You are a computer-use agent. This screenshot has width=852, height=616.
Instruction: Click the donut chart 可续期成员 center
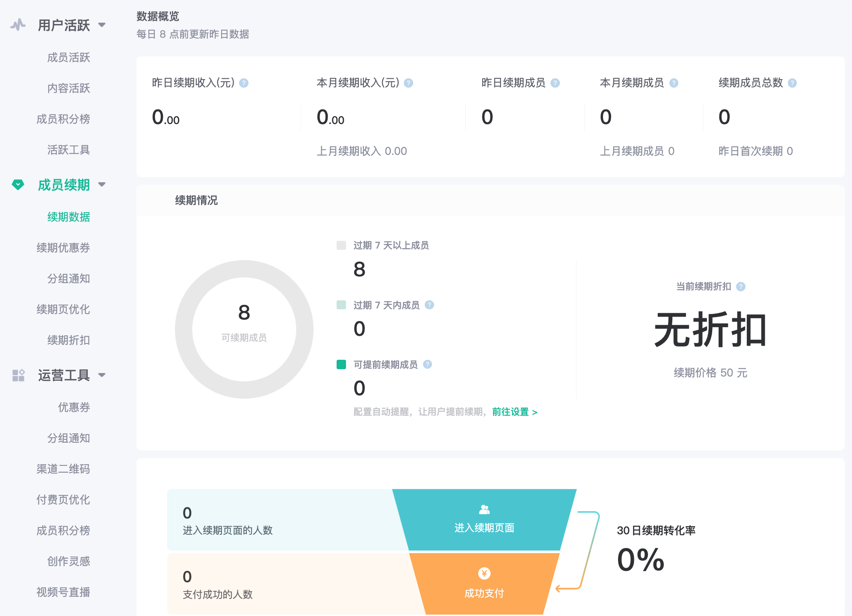click(x=244, y=329)
